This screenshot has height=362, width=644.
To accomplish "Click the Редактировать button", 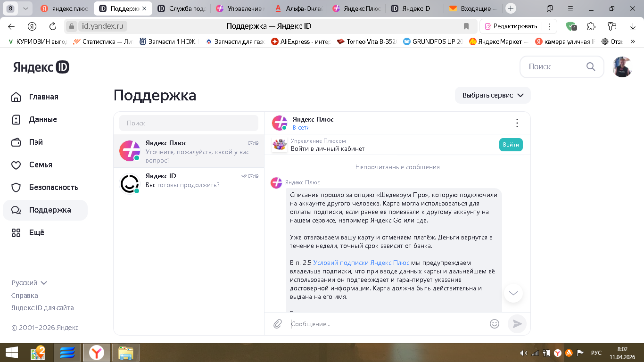I will click(511, 26).
